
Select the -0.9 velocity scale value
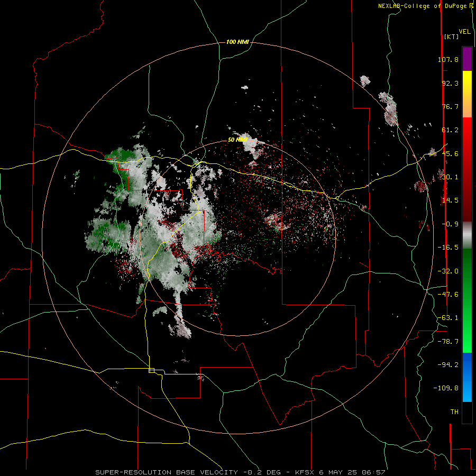pos(450,224)
